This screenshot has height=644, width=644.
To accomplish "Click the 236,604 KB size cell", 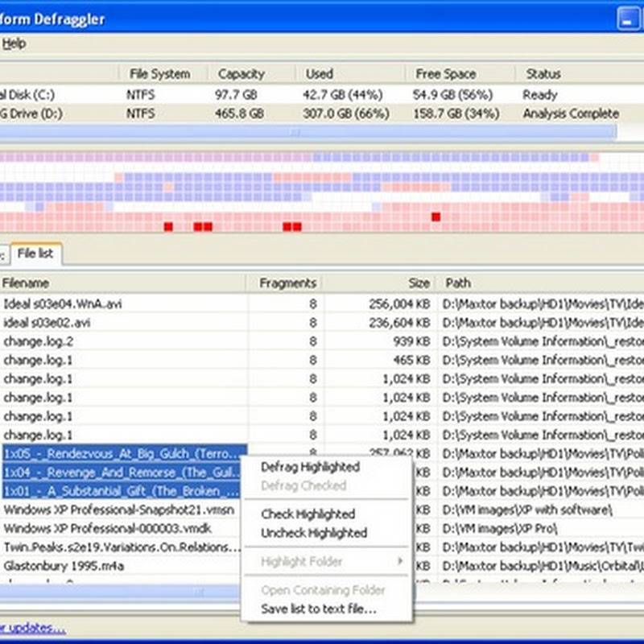I will tap(399, 323).
